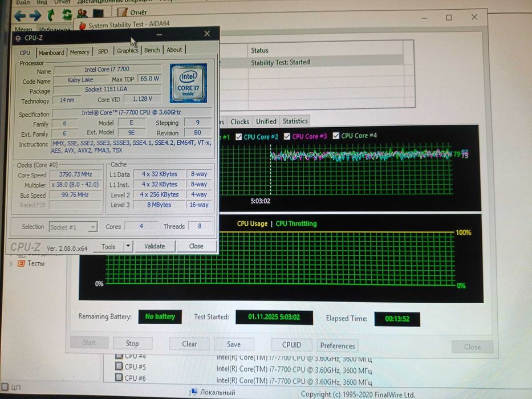Check the CPU #4 checkbox in AIDA64 list

click(x=119, y=356)
